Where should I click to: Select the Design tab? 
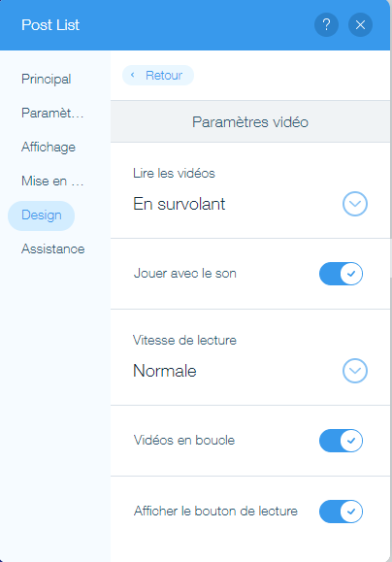tap(41, 215)
